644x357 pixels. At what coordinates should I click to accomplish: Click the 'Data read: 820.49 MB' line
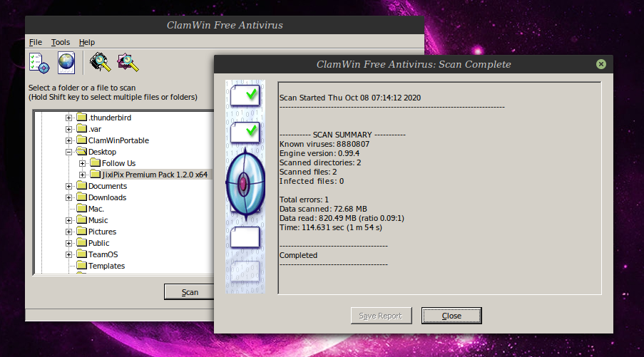coord(342,218)
